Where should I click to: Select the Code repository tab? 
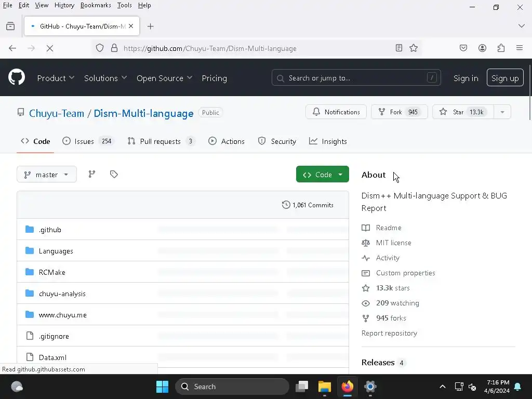35,141
